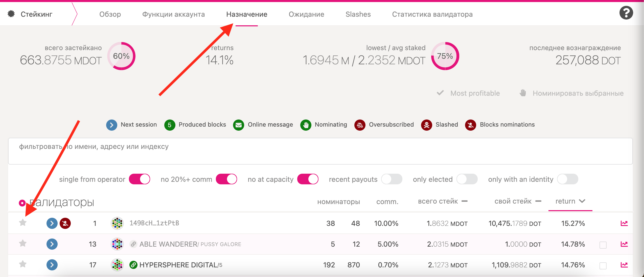
Task: Click ABLE WANDERER identicon avatar
Action: pyautogui.click(x=117, y=244)
